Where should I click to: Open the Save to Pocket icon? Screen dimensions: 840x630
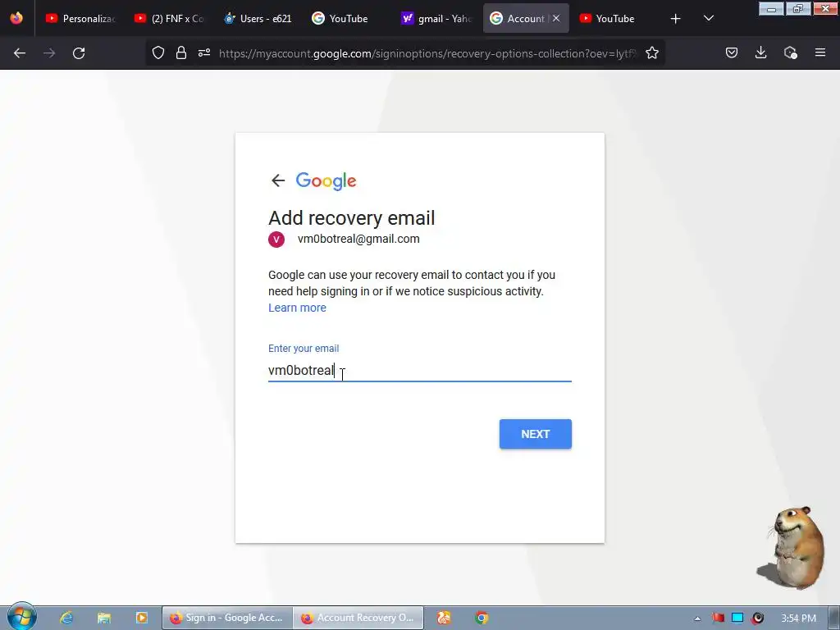pyautogui.click(x=732, y=53)
